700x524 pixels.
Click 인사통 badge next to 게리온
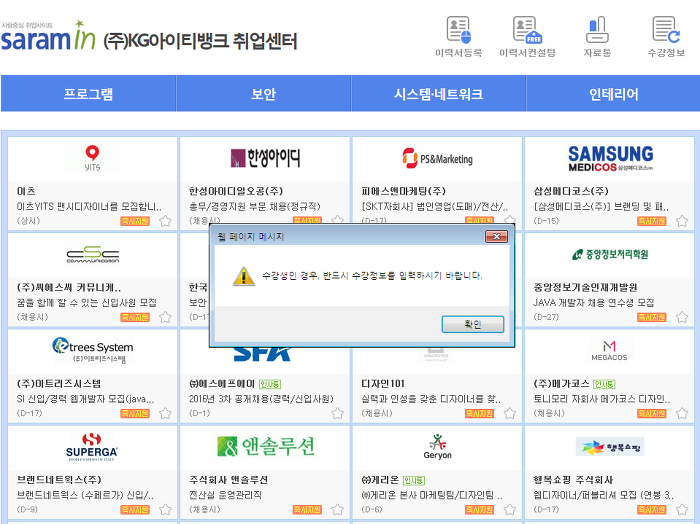(x=413, y=480)
